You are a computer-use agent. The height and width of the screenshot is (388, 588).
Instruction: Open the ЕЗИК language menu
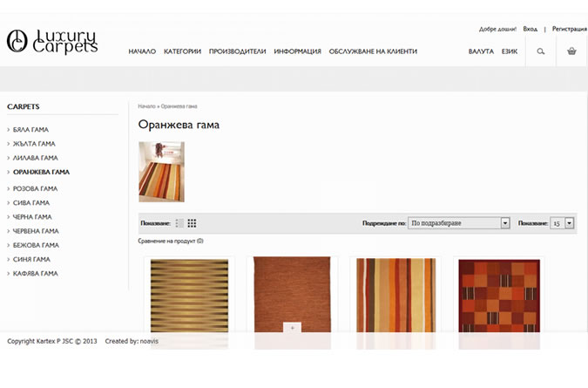click(510, 51)
